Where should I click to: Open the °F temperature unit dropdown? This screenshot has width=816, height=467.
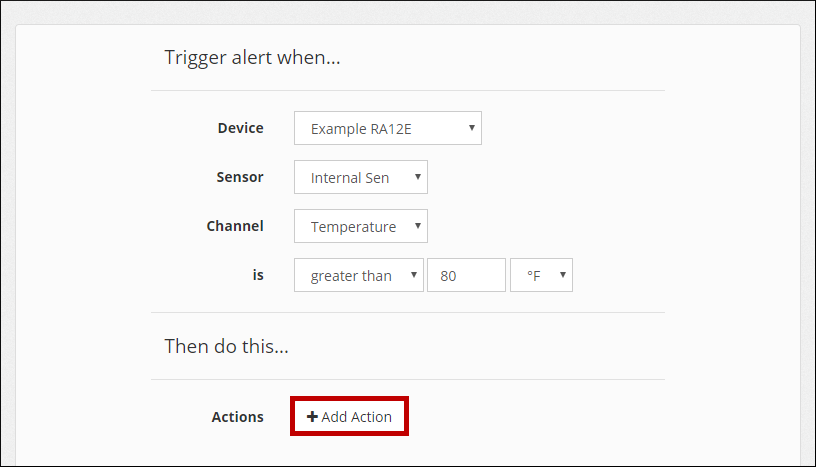541,275
